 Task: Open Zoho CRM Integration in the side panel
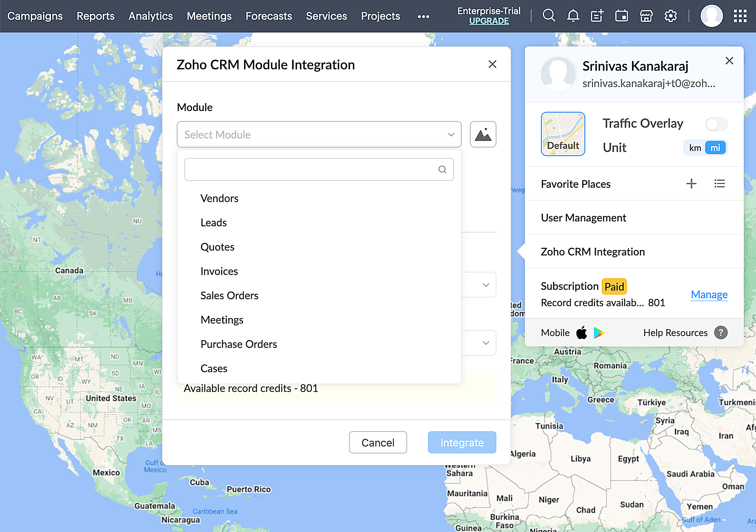tap(593, 252)
